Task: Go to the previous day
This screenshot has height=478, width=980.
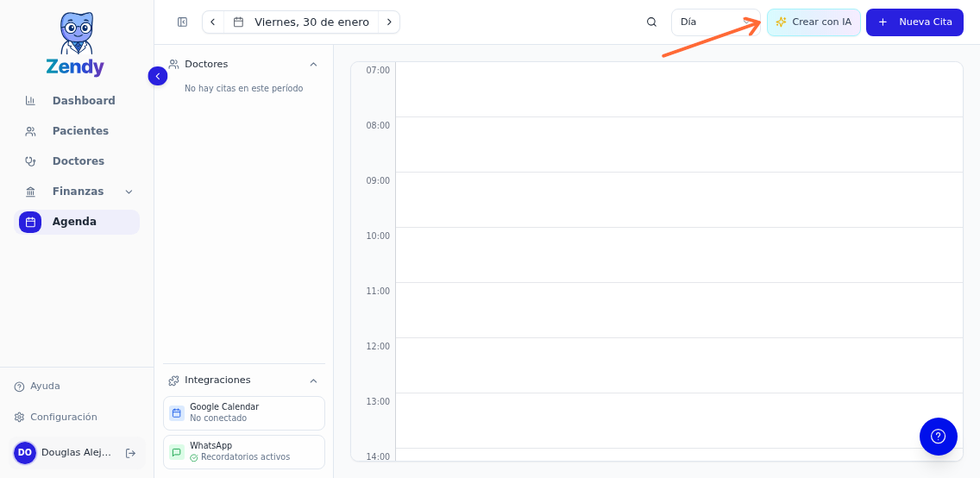Action: pos(213,22)
